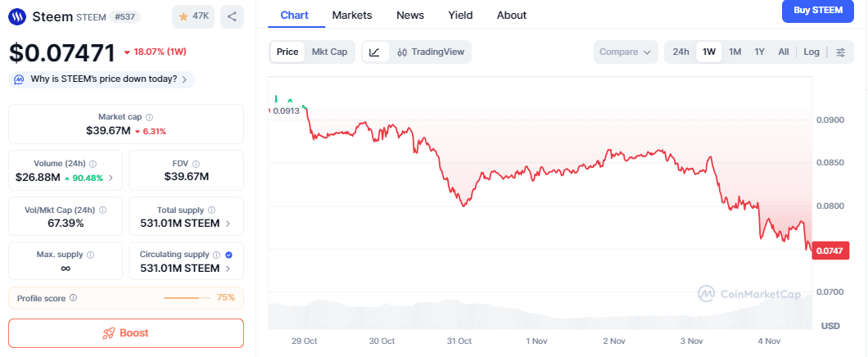This screenshot has height=357, width=868.
Task: Click the Profile score info icon
Action: pos(74,298)
